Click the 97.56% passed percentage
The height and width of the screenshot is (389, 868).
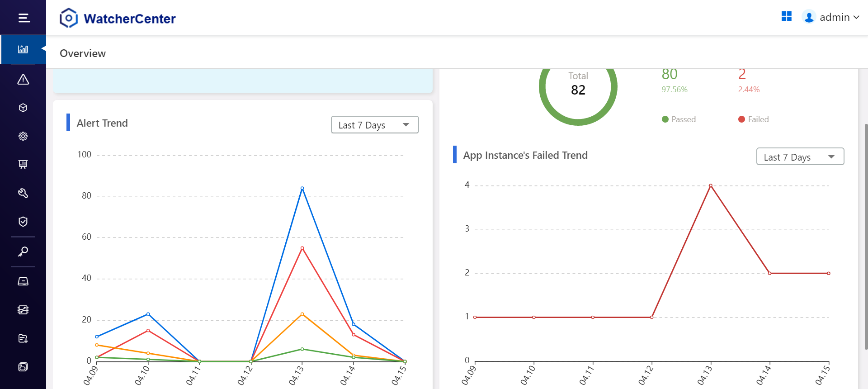click(x=675, y=90)
